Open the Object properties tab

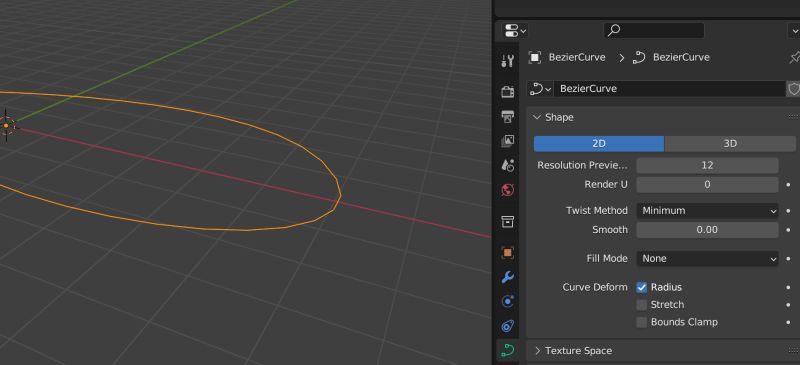pyautogui.click(x=507, y=252)
